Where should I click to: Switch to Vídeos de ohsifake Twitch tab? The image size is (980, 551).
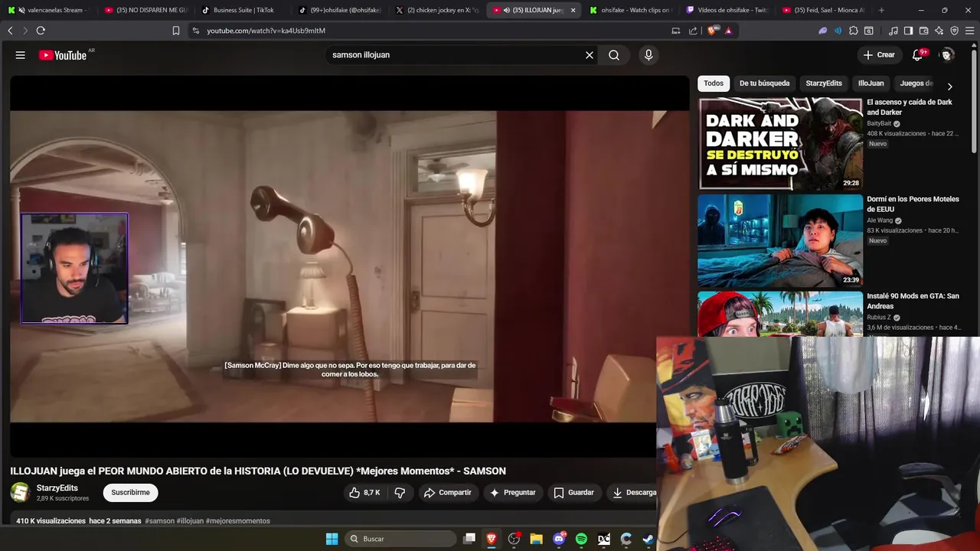727,10
